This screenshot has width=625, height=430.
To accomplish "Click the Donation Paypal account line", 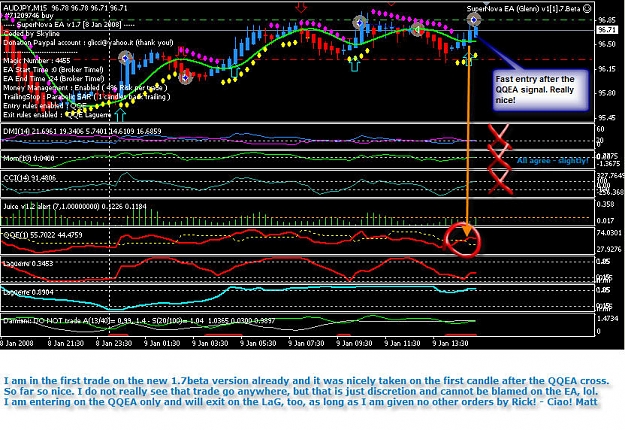I will (88, 43).
